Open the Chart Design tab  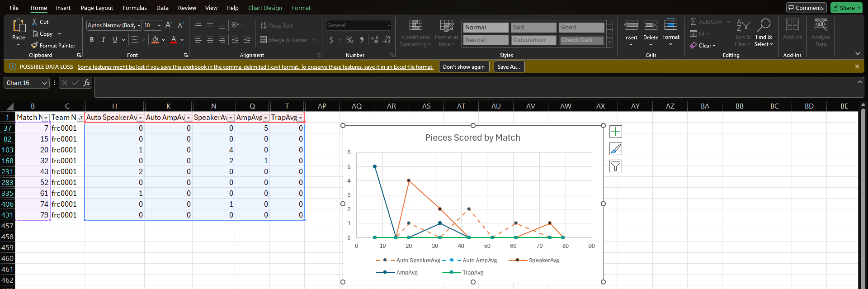(x=265, y=8)
